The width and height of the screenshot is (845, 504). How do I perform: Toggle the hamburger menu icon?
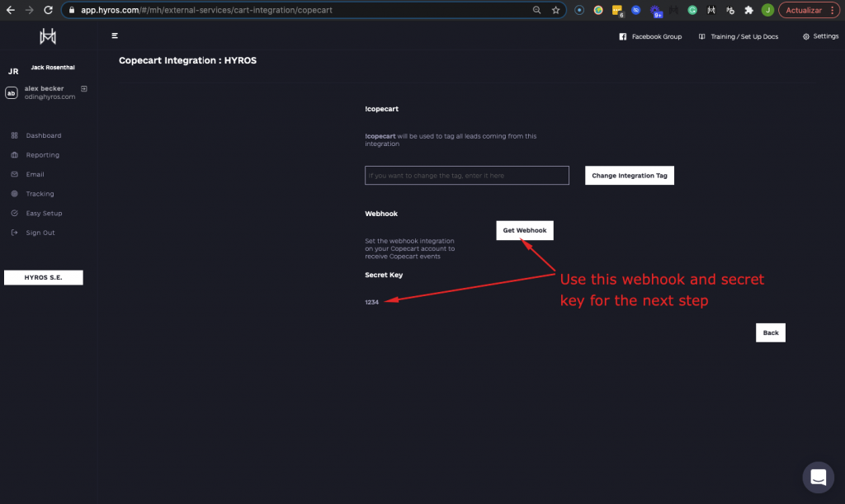[115, 35]
